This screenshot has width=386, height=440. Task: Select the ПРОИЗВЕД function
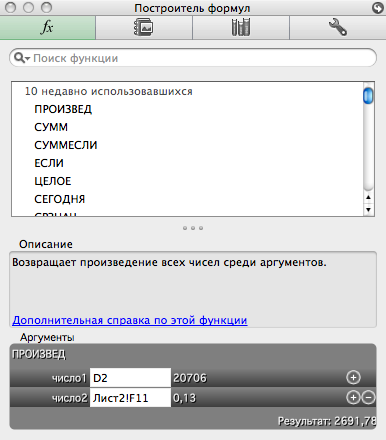click(x=63, y=109)
